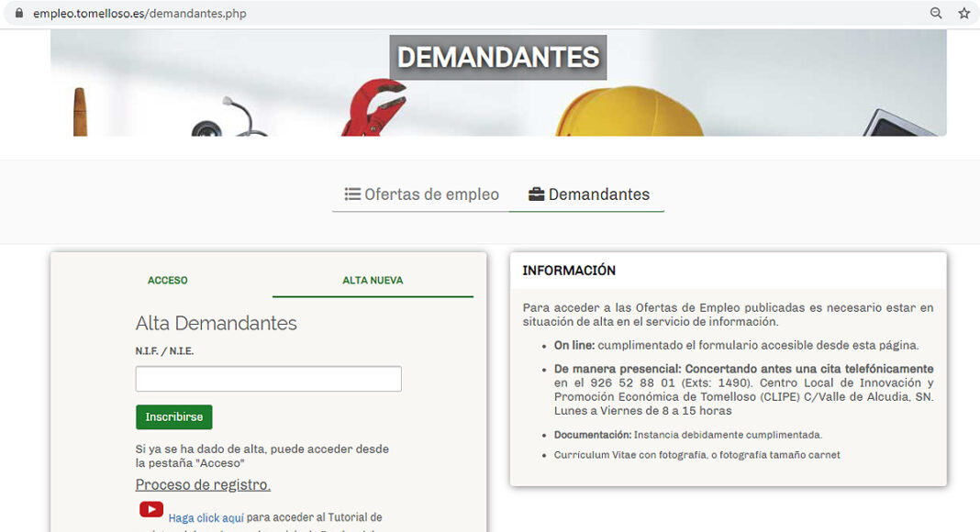Click the 'Documentación:' bullet text
Viewport: 980px width, 532px height.
(x=592, y=435)
